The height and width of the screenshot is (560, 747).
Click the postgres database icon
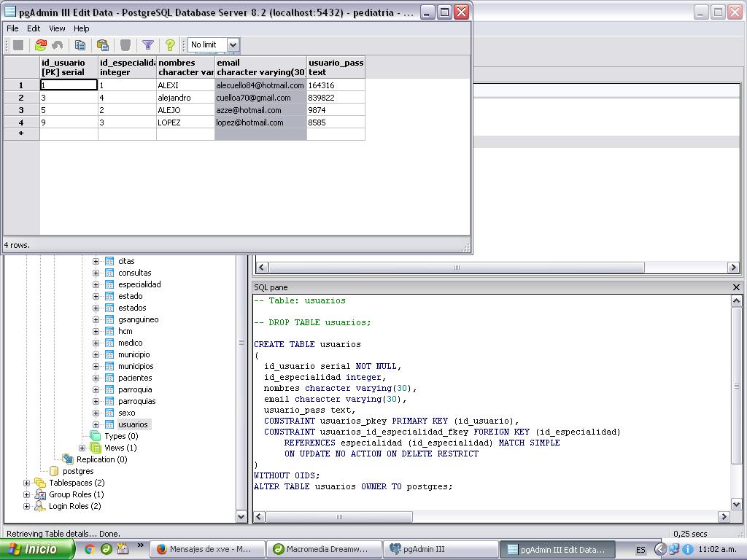pyautogui.click(x=54, y=472)
